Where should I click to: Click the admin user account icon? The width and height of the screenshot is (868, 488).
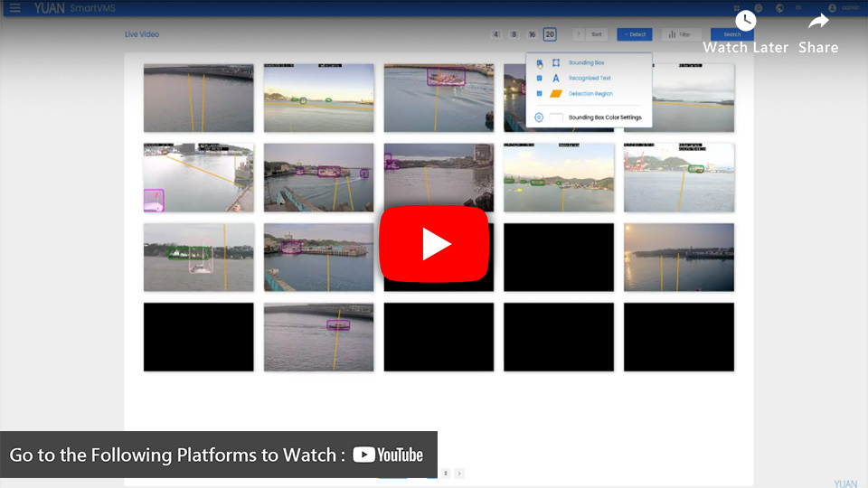(832, 8)
